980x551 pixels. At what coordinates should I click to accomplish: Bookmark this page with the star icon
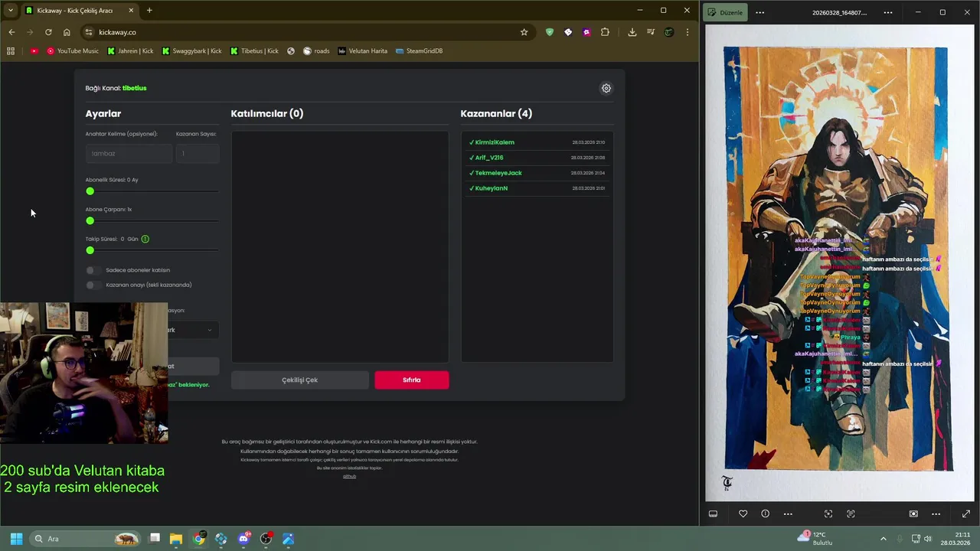pos(524,32)
